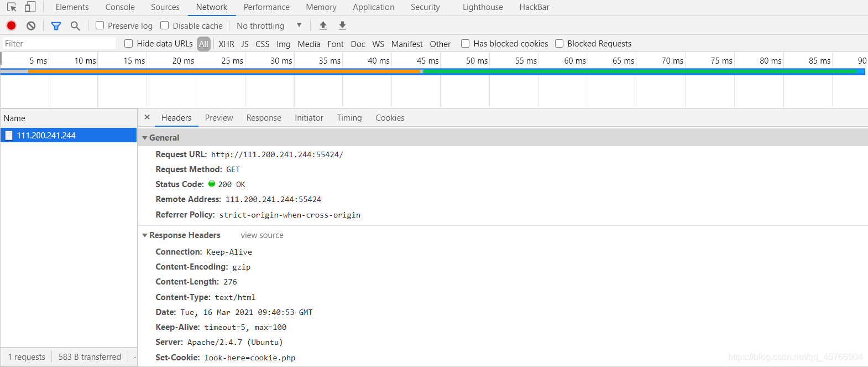Click the 583 B transferred status entry
The width and height of the screenshot is (868, 367).
(x=90, y=357)
